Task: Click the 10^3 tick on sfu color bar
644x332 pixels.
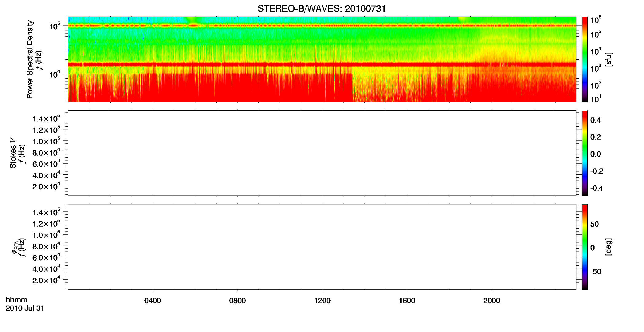Action: [596, 67]
